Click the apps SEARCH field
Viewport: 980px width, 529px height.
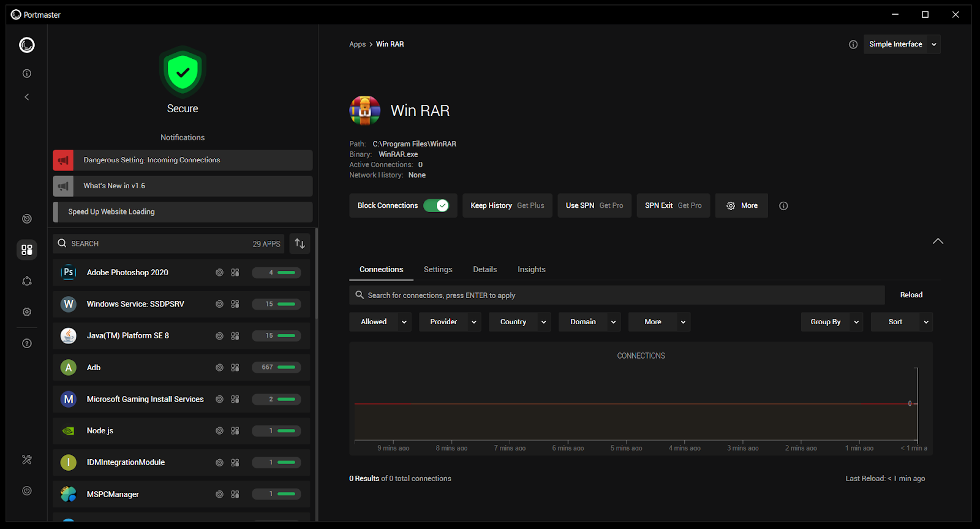[168, 243]
